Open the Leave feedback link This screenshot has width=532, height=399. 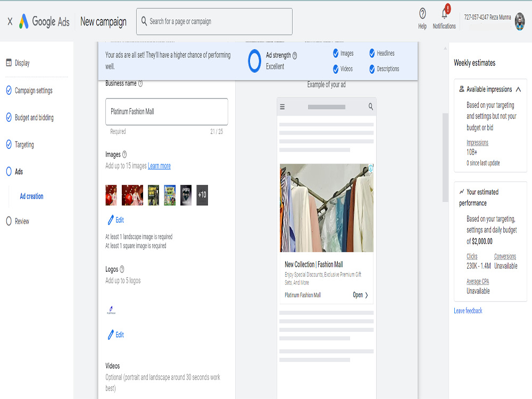(468, 311)
